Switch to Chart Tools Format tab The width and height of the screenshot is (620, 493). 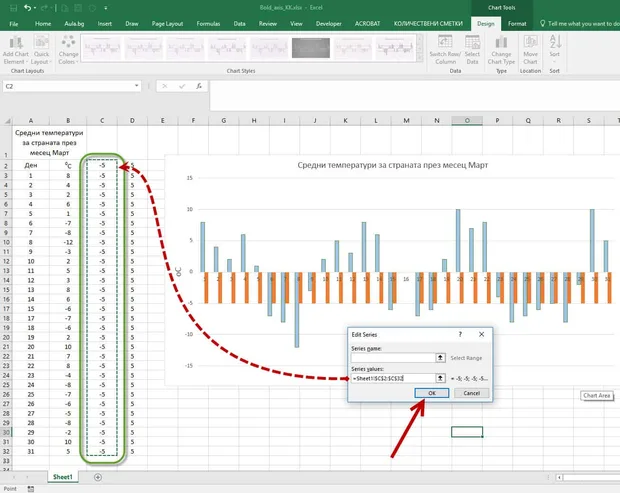tap(517, 24)
